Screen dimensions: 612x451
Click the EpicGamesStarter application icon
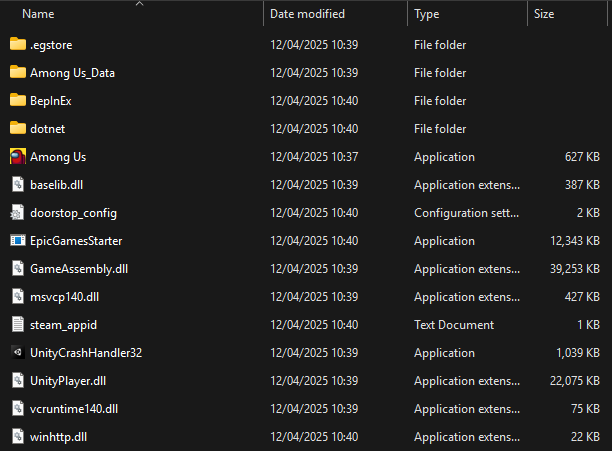(x=18, y=241)
